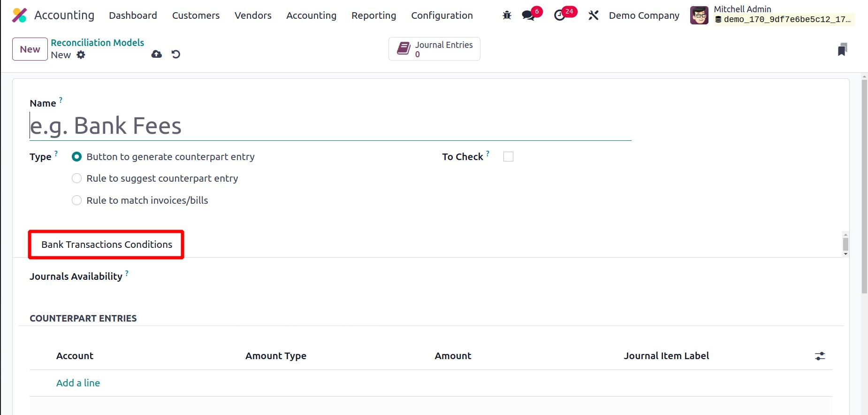Click the bookmark icon at top right
This screenshot has height=415, width=868.
click(842, 50)
